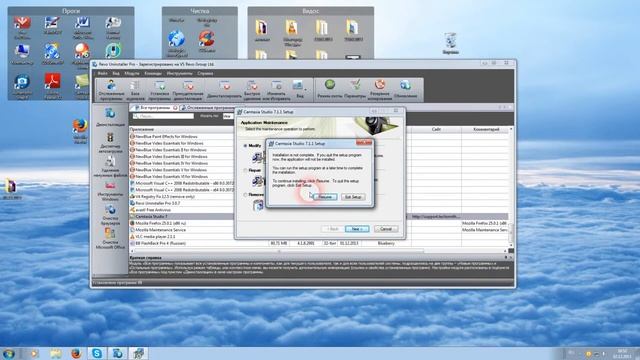Click the Update icon in Revo toolbar
The height and width of the screenshot is (360, 640).
tap(405, 89)
